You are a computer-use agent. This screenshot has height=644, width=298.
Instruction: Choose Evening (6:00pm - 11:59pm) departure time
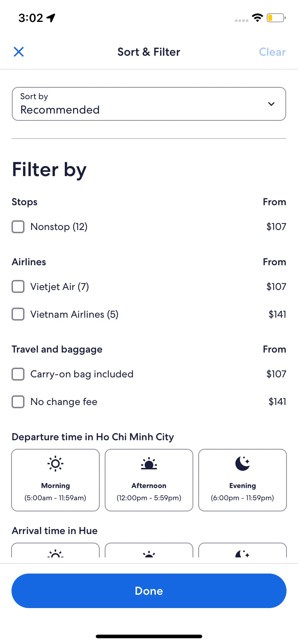[243, 480]
